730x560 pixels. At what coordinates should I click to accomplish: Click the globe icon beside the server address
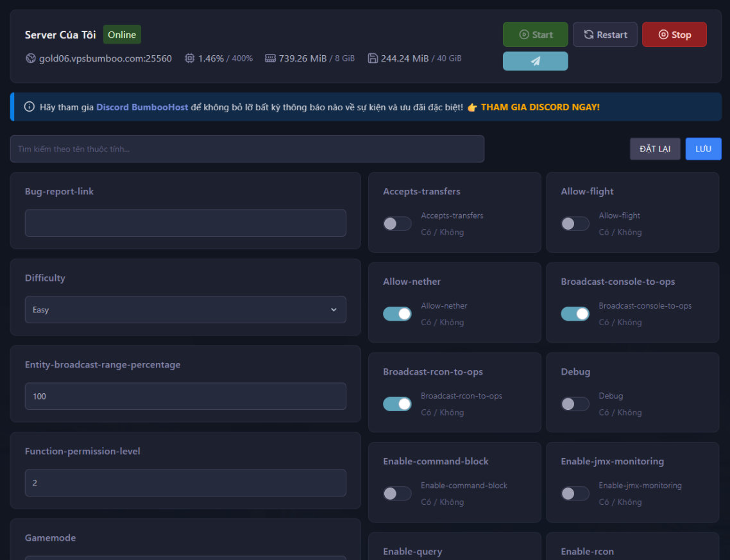(30, 58)
